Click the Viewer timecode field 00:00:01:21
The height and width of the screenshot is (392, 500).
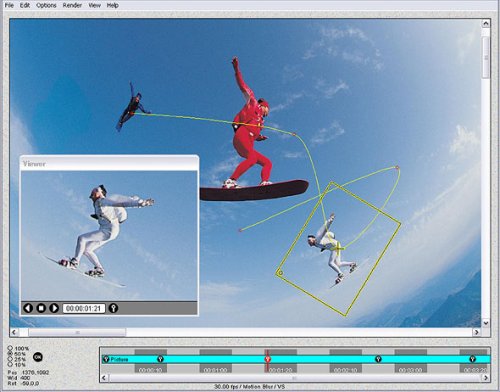84,308
